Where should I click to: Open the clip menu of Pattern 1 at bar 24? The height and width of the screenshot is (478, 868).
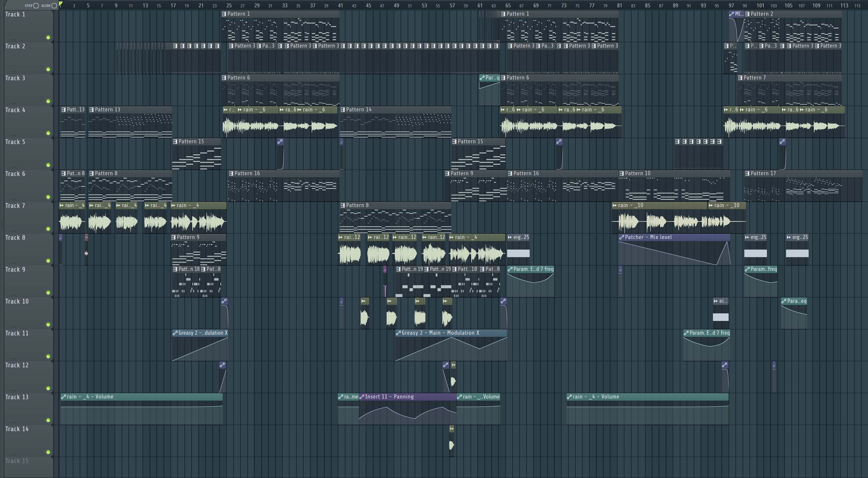click(x=224, y=14)
